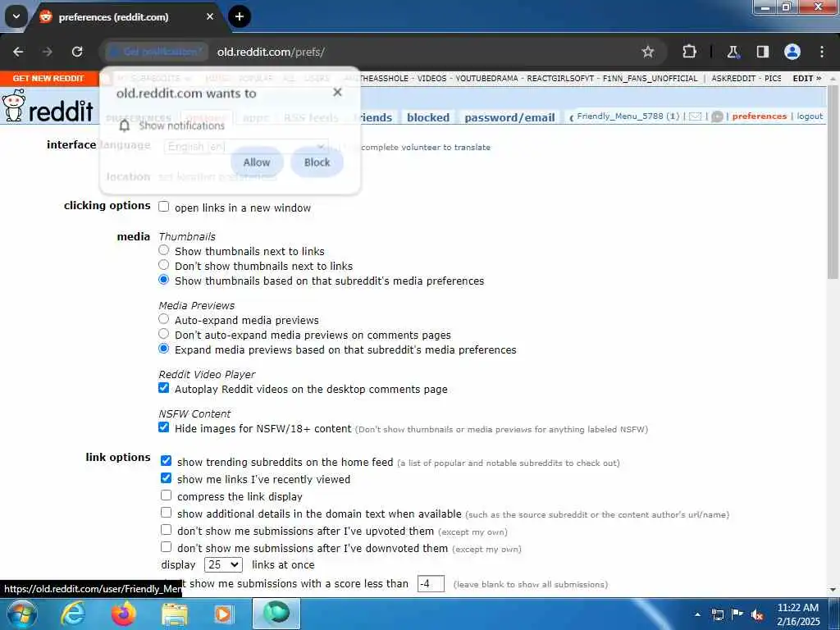The height and width of the screenshot is (630, 840).
Task: Click the taskbar clock showing 11:22 AM
Action: (x=797, y=614)
